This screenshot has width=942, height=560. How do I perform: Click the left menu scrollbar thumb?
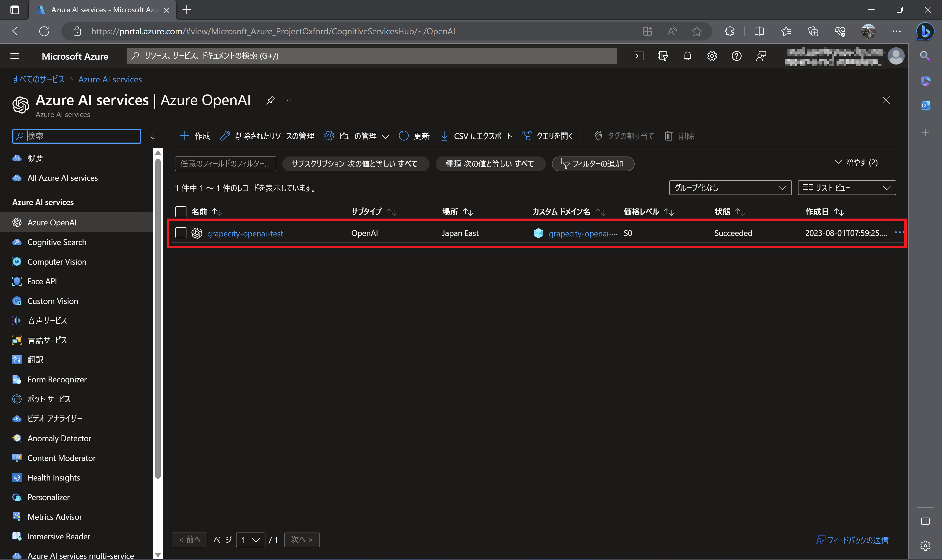coord(158,319)
